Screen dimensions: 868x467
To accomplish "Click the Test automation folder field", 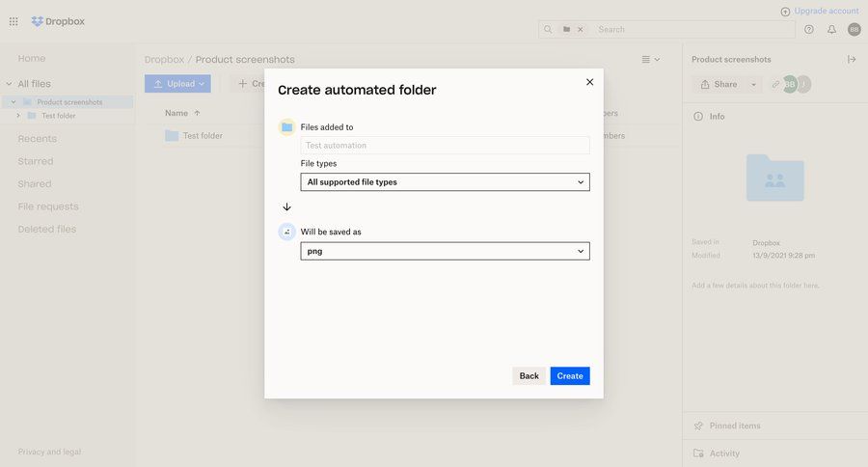I will click(x=445, y=145).
